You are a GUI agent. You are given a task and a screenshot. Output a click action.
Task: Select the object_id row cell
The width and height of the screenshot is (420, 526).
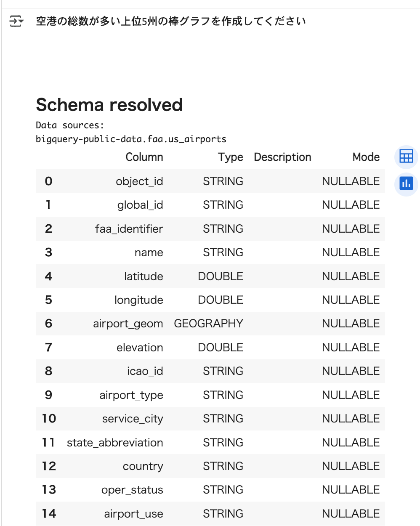tap(139, 181)
